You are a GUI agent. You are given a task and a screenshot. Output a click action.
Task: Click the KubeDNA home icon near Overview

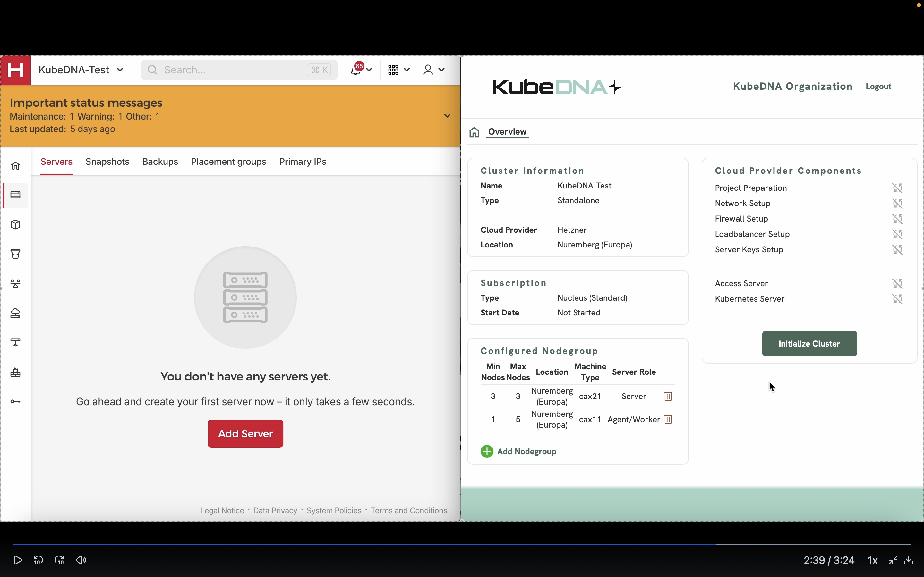coord(474,132)
